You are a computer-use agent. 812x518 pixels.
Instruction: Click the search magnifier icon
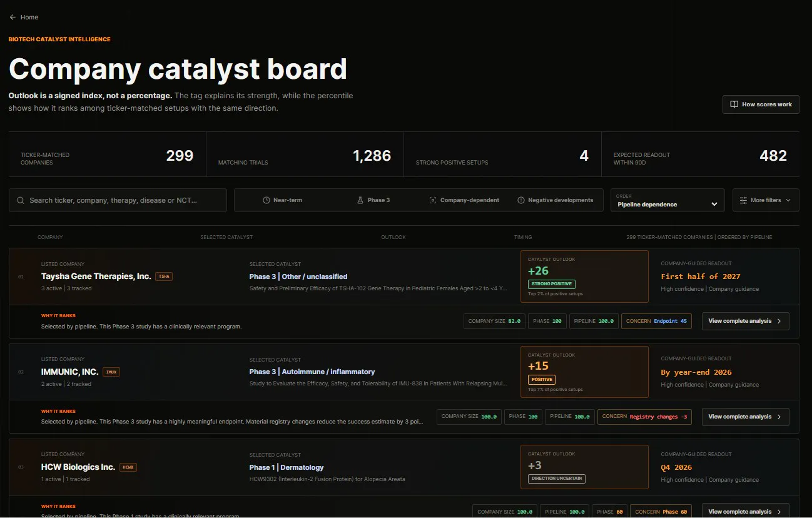click(21, 201)
